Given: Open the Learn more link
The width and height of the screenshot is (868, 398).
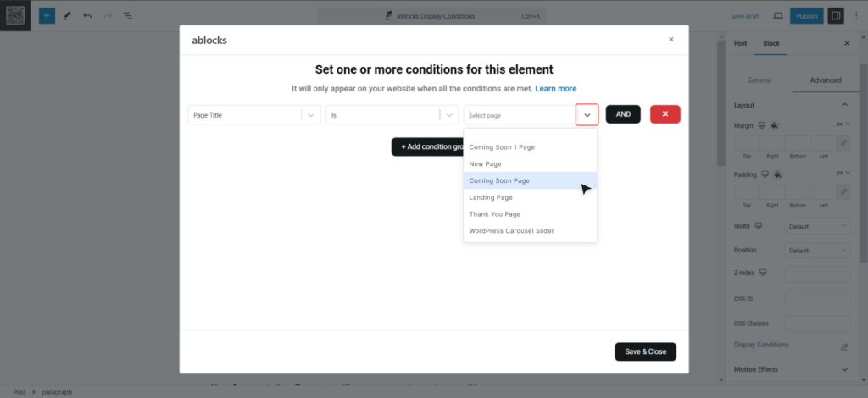Looking at the screenshot, I should (x=556, y=88).
